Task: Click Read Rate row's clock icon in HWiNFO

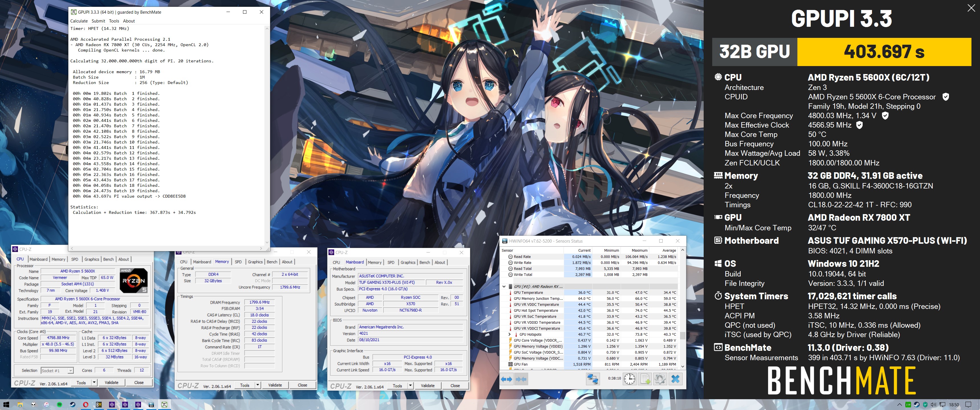Action: (x=511, y=257)
